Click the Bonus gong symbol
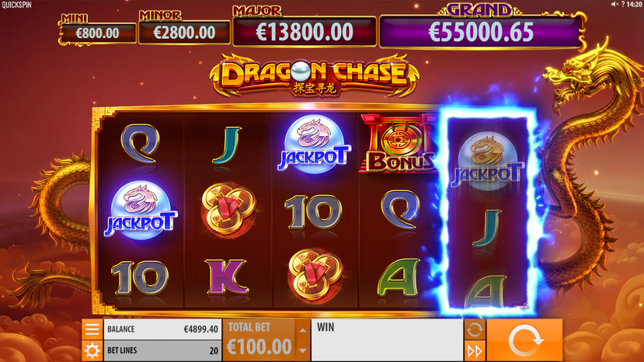Viewport: 644px width, 362px height. (399, 144)
